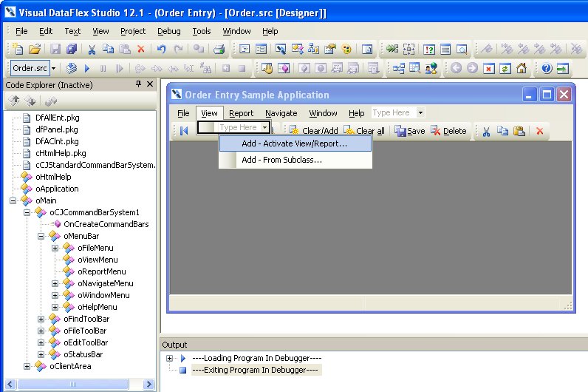Click the Undo arrow icon
The image size is (588, 392).
pyautogui.click(x=162, y=49)
